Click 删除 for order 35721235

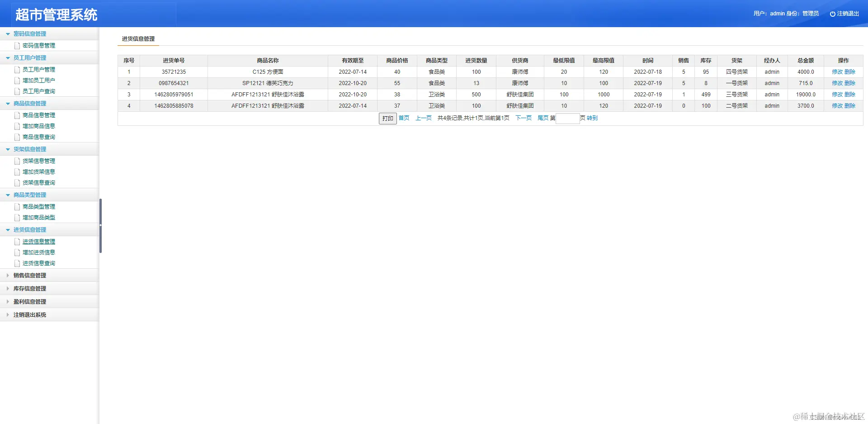pyautogui.click(x=850, y=72)
